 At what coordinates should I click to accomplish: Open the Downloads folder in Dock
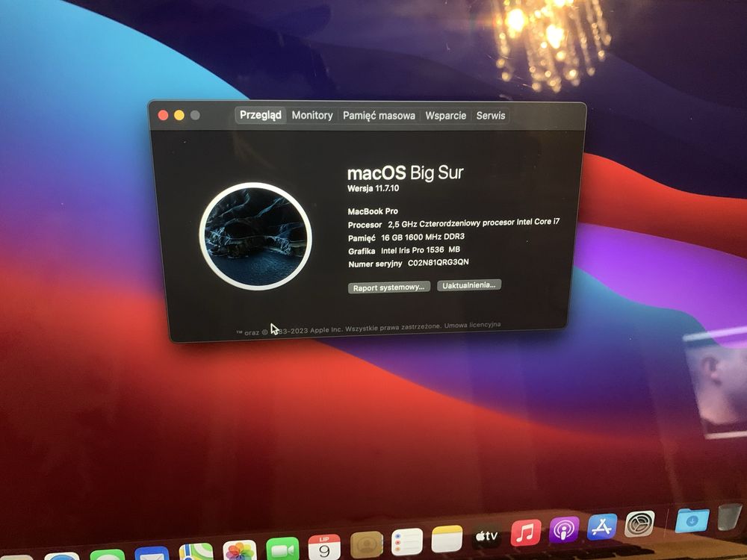[x=692, y=520]
